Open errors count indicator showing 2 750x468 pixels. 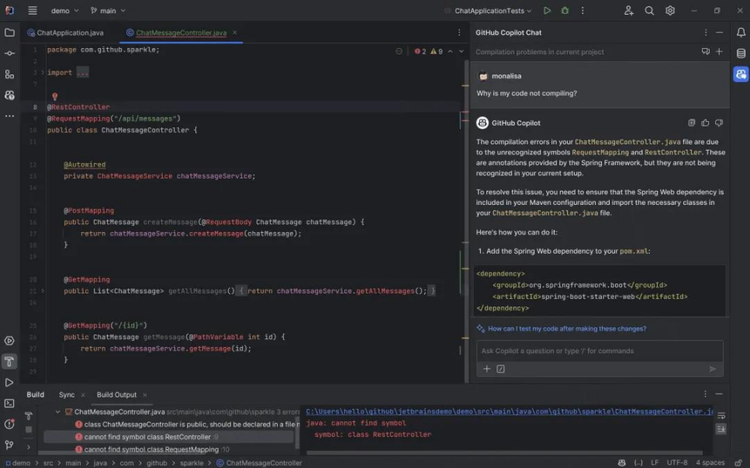tap(420, 51)
